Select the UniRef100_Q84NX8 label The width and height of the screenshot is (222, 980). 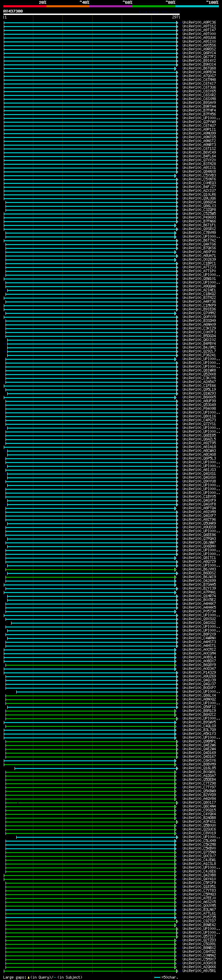pyautogui.click(x=199, y=172)
